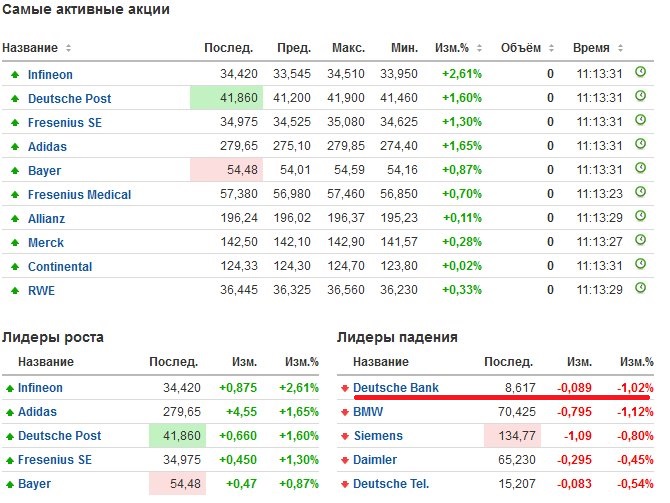The height and width of the screenshot is (503, 670).
Task: Click the clock icon in Continental's row
Action: 640,264
